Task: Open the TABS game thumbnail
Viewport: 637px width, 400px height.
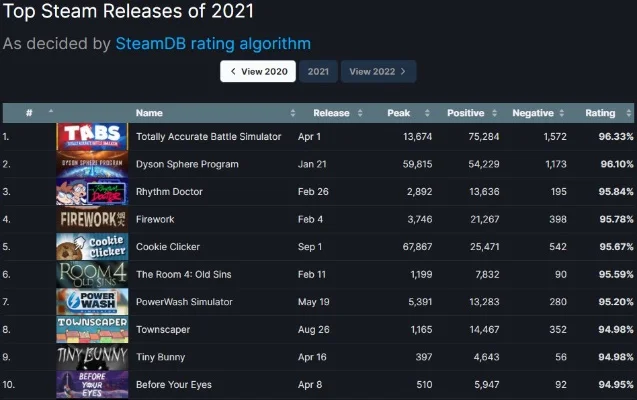Action: [x=92, y=136]
